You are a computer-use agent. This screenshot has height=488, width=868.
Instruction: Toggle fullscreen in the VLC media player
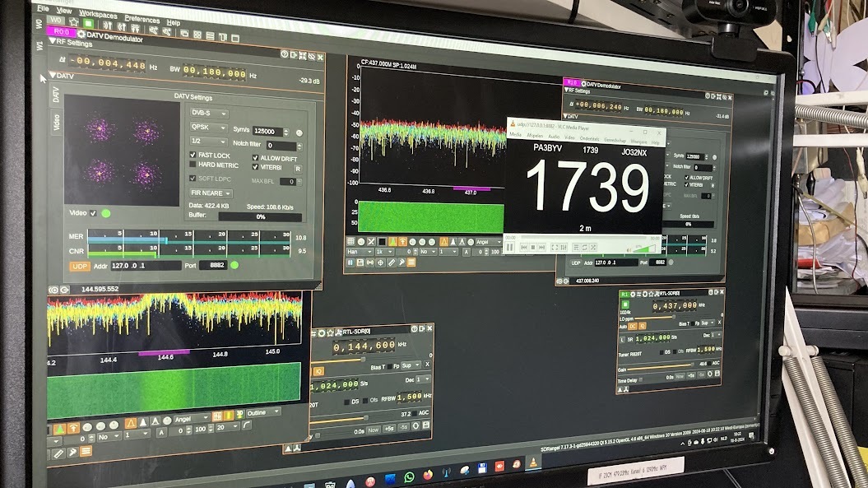tap(555, 248)
